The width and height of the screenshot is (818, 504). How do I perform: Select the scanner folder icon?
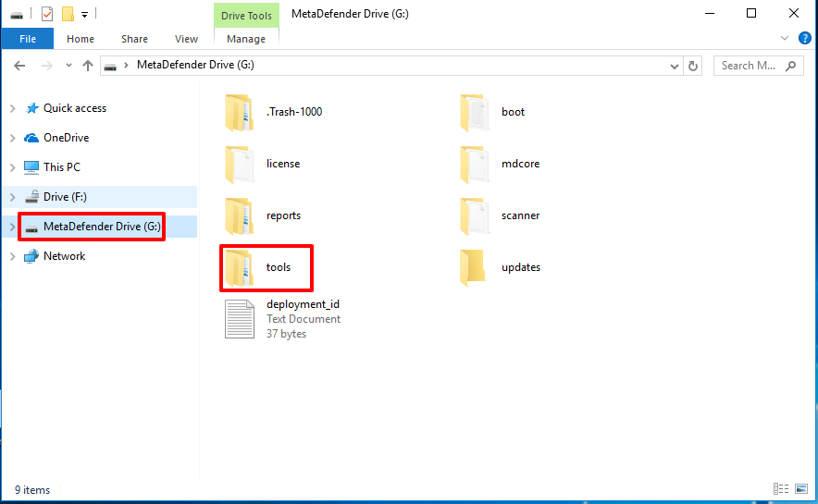pos(474,215)
